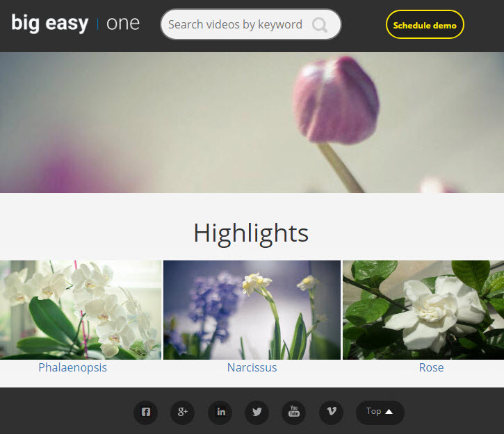Click the magnifier search icon
This screenshot has width=504, height=434.
tap(320, 25)
